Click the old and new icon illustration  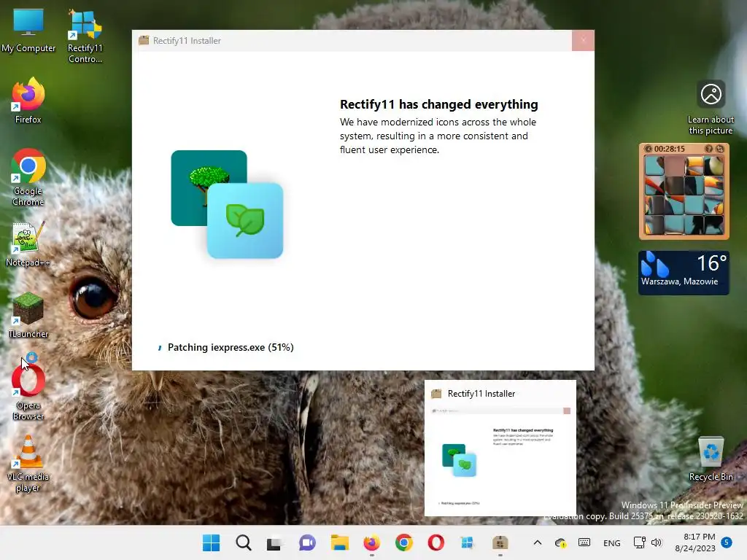click(228, 204)
